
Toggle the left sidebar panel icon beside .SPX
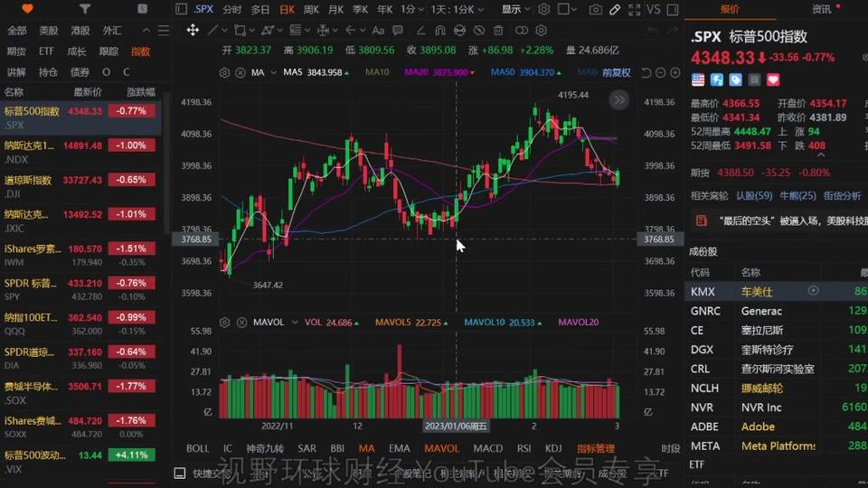pos(181,9)
